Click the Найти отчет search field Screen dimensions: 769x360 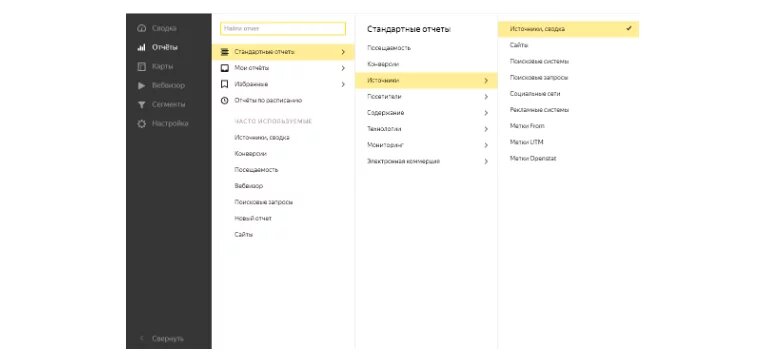(x=283, y=29)
